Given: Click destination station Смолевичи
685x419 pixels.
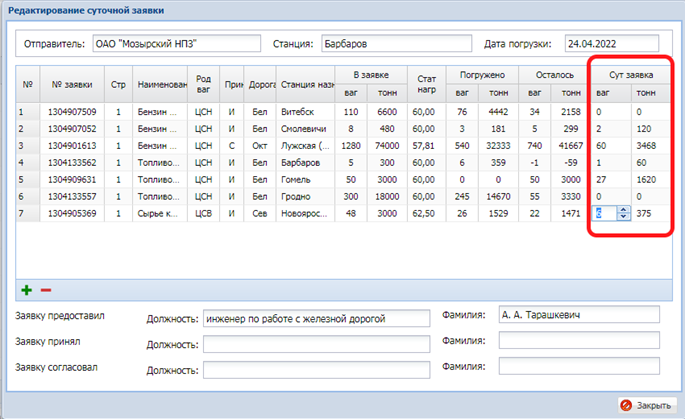Looking at the screenshot, I should click(305, 129).
